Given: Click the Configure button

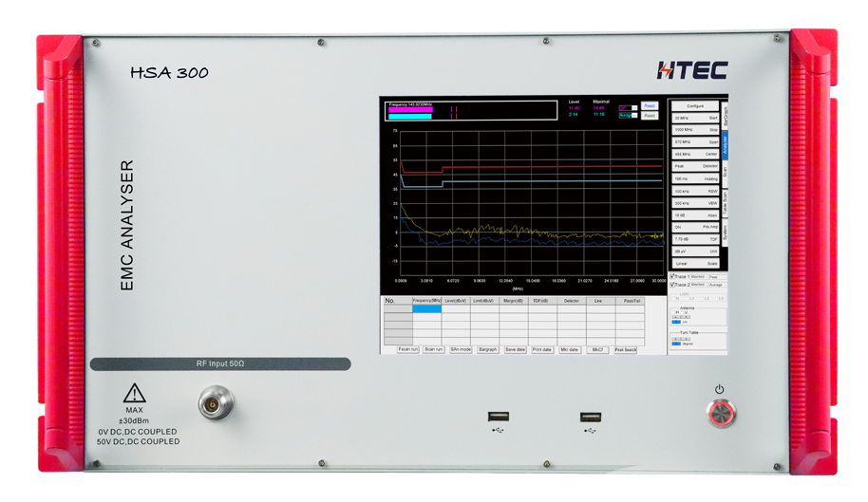Looking at the screenshot, I should (695, 106).
